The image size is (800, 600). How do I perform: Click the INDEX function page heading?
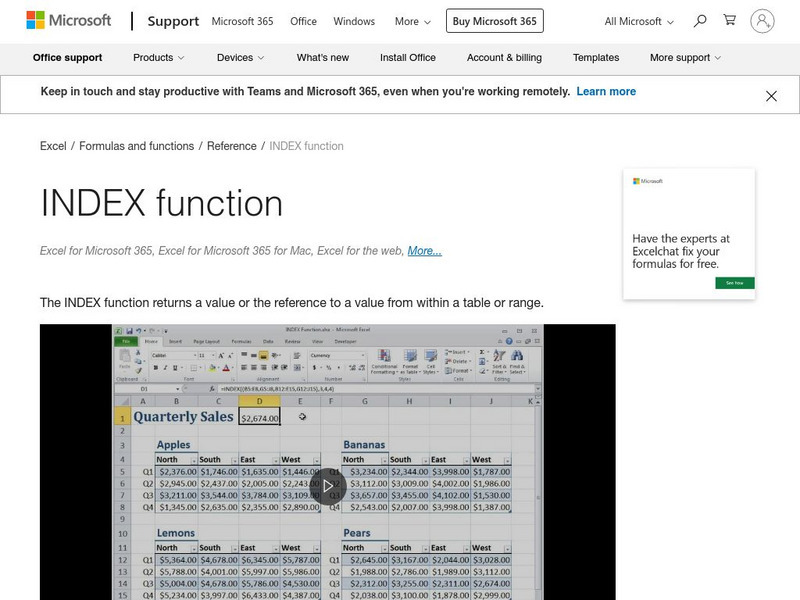click(161, 203)
